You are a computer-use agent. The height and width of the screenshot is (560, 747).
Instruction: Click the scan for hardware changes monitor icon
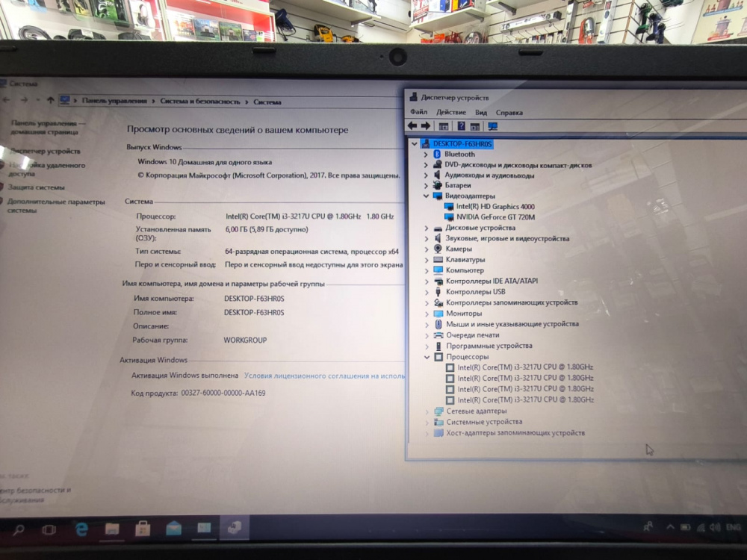coord(492,126)
